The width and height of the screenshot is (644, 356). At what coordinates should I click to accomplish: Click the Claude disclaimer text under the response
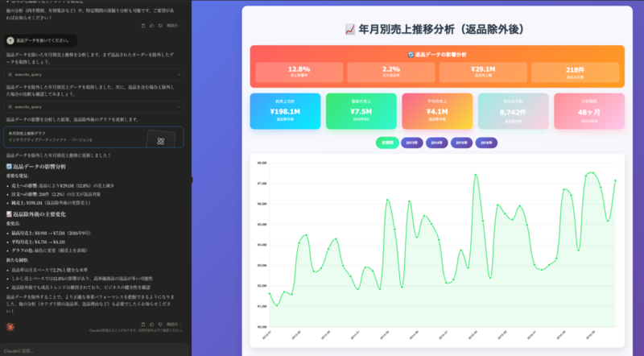(136, 330)
